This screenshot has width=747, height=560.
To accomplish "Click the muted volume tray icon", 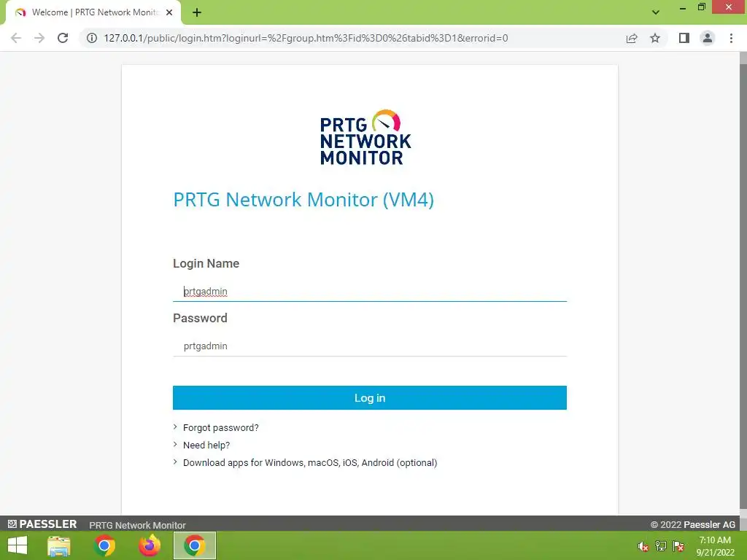I will (x=643, y=546).
